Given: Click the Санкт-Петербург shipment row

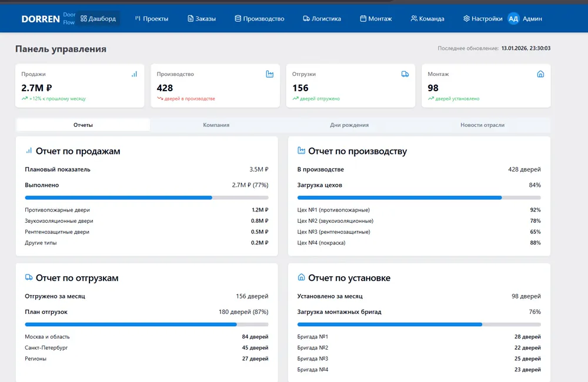Looking at the screenshot, I should click(146, 347).
